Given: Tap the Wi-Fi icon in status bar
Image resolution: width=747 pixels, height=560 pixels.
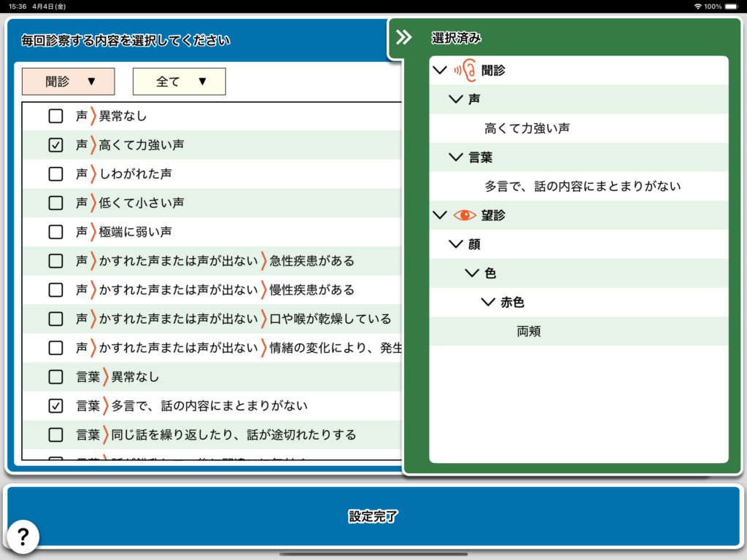Looking at the screenshot, I should 697,6.
